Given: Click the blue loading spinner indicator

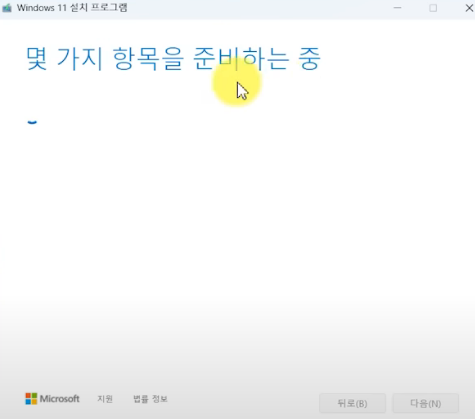Looking at the screenshot, I should tap(32, 122).
